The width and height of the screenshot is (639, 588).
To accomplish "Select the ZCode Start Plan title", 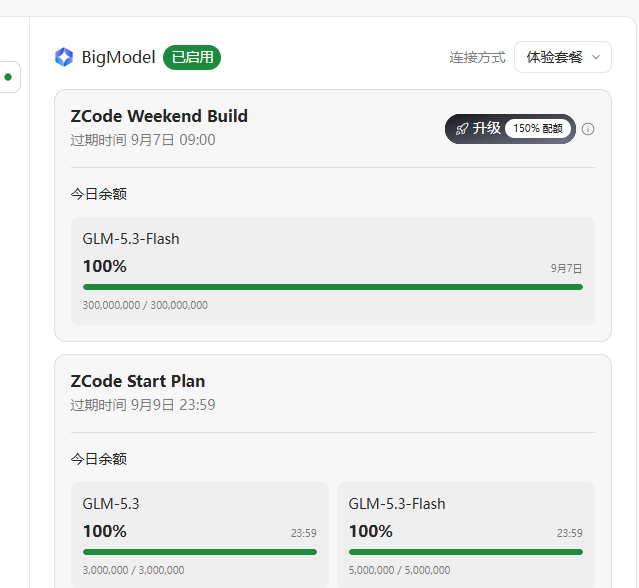I will click(x=138, y=381).
